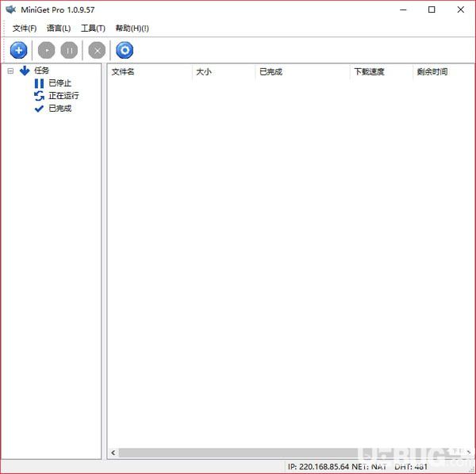Click the horizontal scrollbar left arrow
This screenshot has width=476, height=474.
point(113,453)
